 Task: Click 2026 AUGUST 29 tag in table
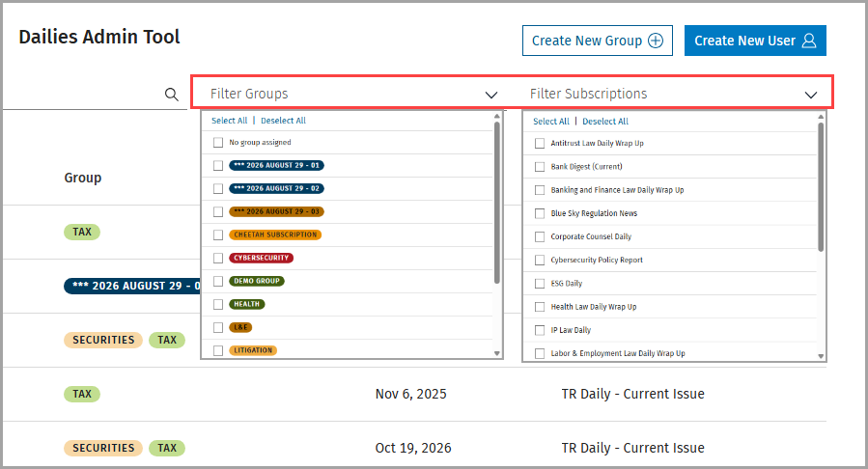click(x=132, y=286)
